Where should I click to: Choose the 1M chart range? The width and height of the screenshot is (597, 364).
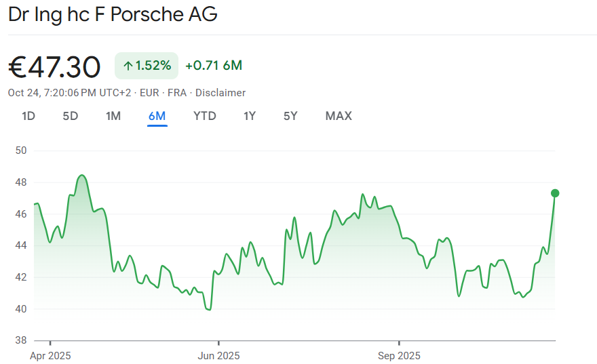click(x=113, y=116)
